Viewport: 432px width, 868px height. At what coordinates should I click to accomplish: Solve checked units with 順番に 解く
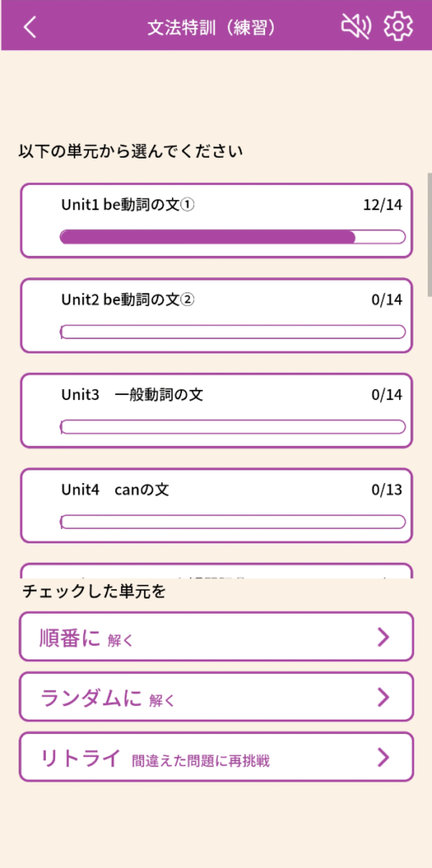coord(216,637)
